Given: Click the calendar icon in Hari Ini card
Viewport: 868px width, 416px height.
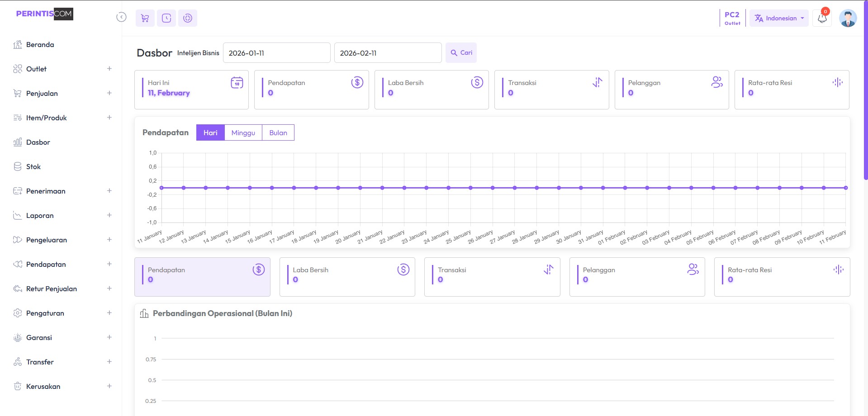Looking at the screenshot, I should pyautogui.click(x=237, y=83).
